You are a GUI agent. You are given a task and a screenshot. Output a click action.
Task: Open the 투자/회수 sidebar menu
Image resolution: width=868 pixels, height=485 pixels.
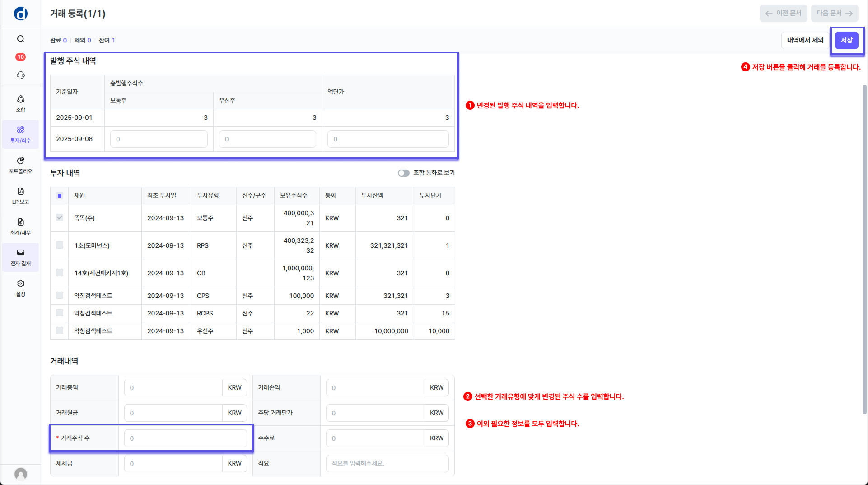(x=21, y=134)
